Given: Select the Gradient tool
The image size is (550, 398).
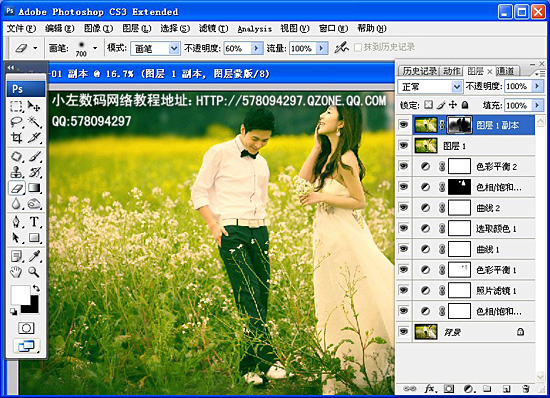Looking at the screenshot, I should (34, 188).
